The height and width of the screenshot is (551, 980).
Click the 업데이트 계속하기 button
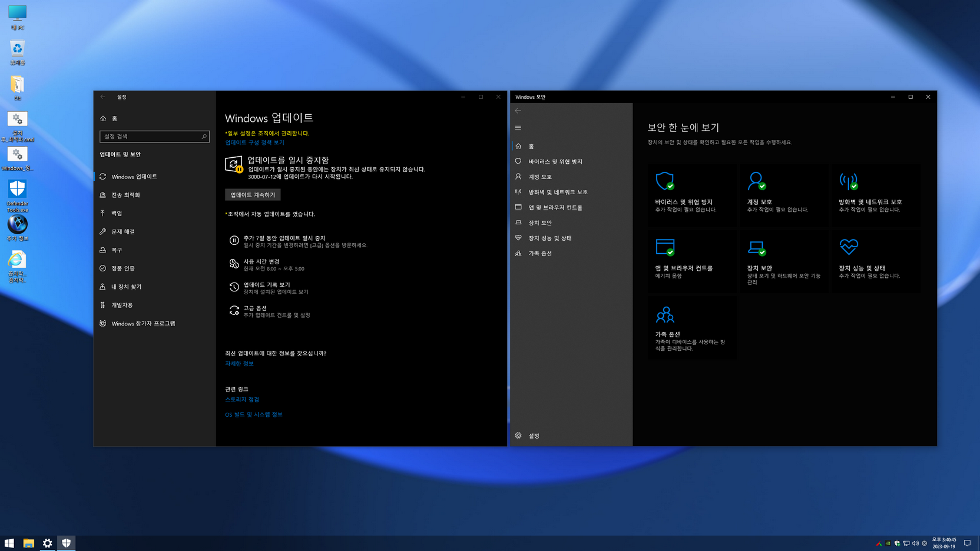(253, 195)
